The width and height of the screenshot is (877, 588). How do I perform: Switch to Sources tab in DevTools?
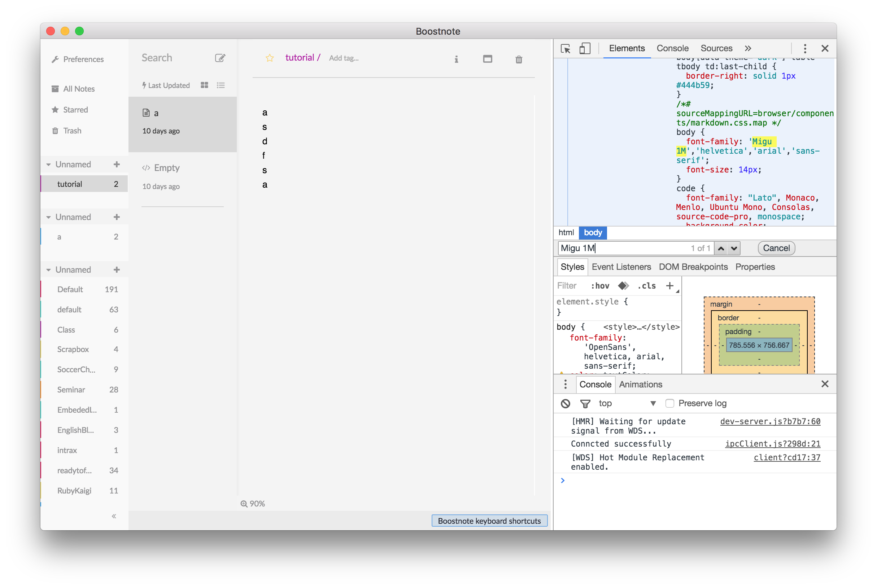coord(716,48)
